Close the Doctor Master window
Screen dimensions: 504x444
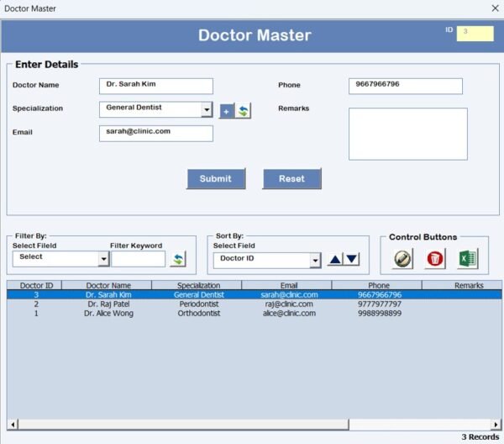point(495,8)
